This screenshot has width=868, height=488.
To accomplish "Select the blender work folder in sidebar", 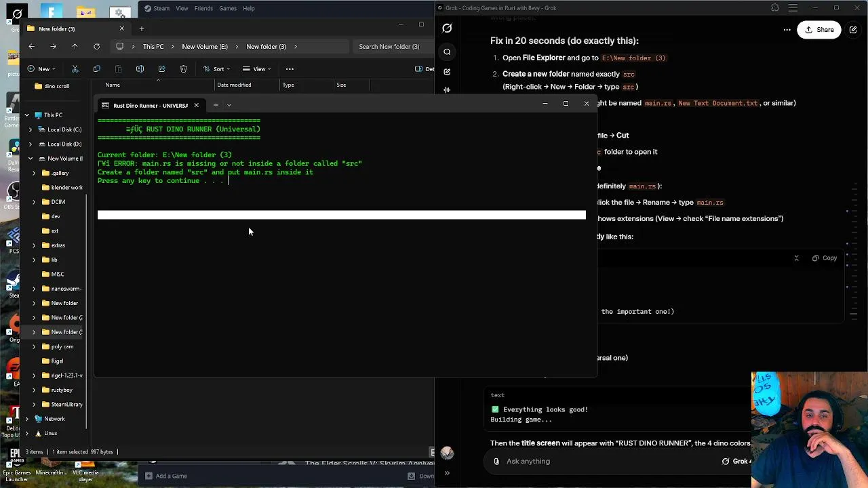I will pos(66,187).
